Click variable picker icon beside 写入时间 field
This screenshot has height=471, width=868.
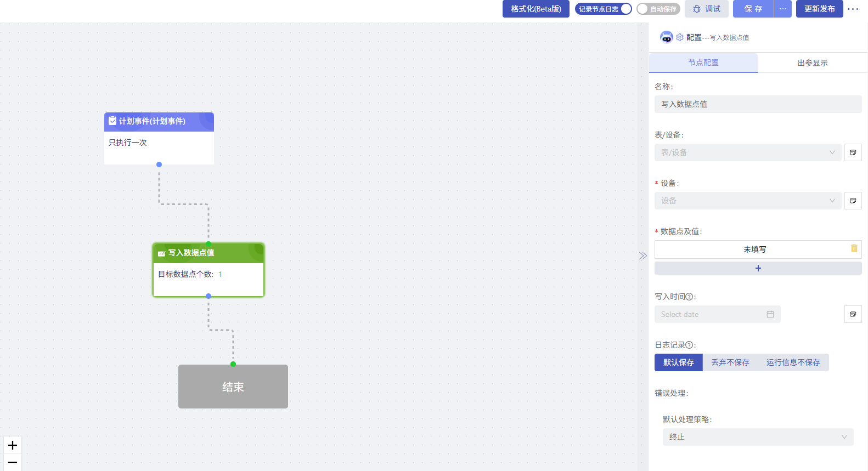click(853, 314)
